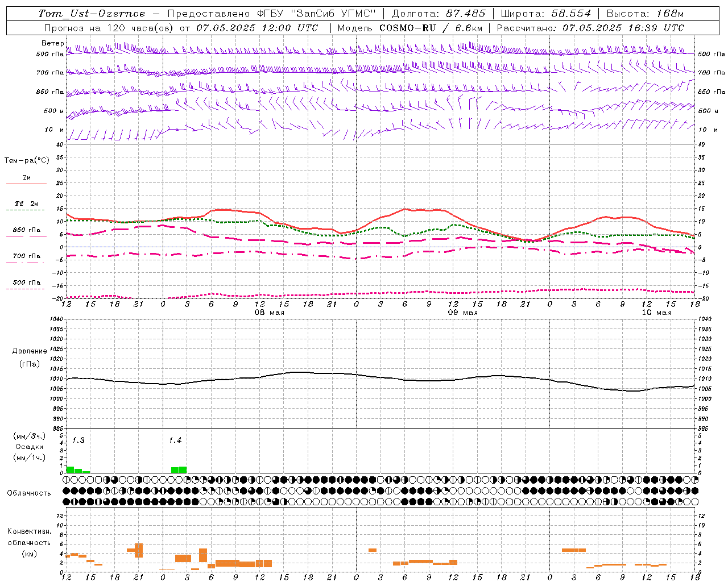Click the 'Конвективн.' convective cloud label
This screenshot has height=582, width=728.
30,531
